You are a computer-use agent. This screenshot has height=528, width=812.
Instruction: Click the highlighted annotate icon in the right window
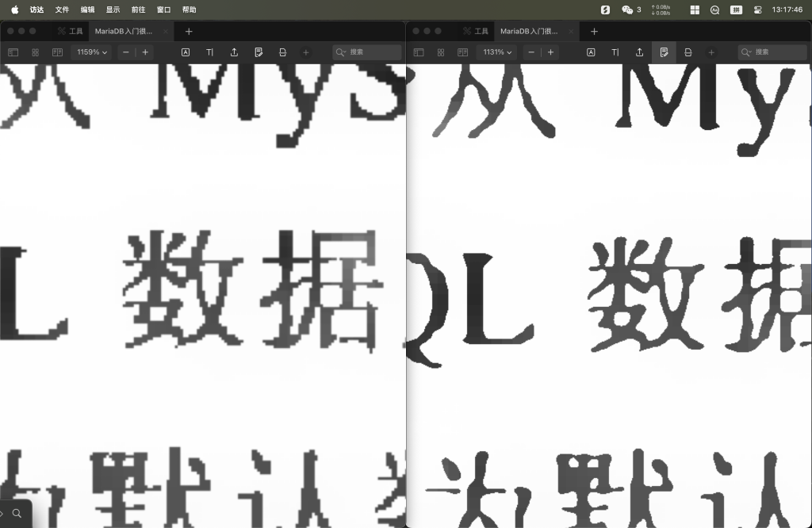pos(664,52)
